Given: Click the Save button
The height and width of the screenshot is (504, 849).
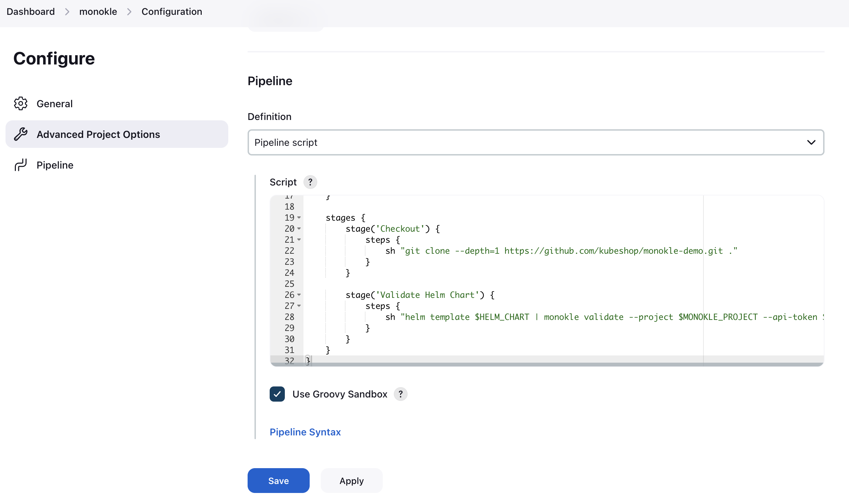Looking at the screenshot, I should click(x=278, y=481).
